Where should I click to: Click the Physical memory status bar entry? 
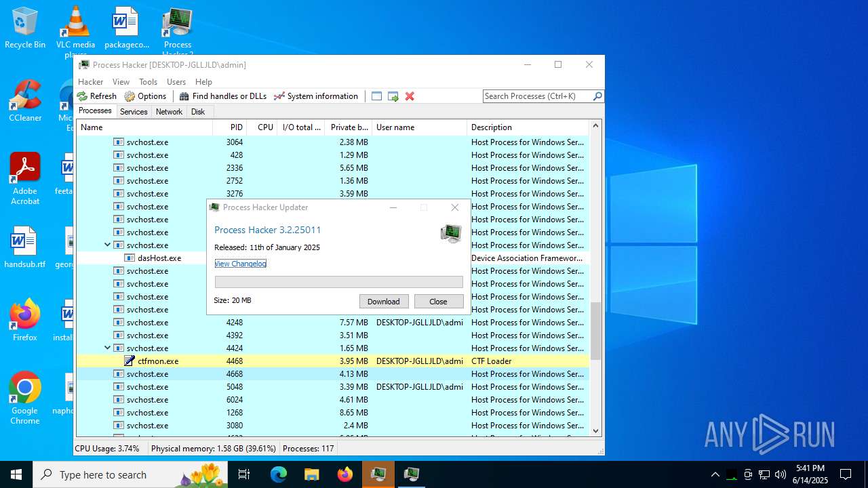(214, 449)
